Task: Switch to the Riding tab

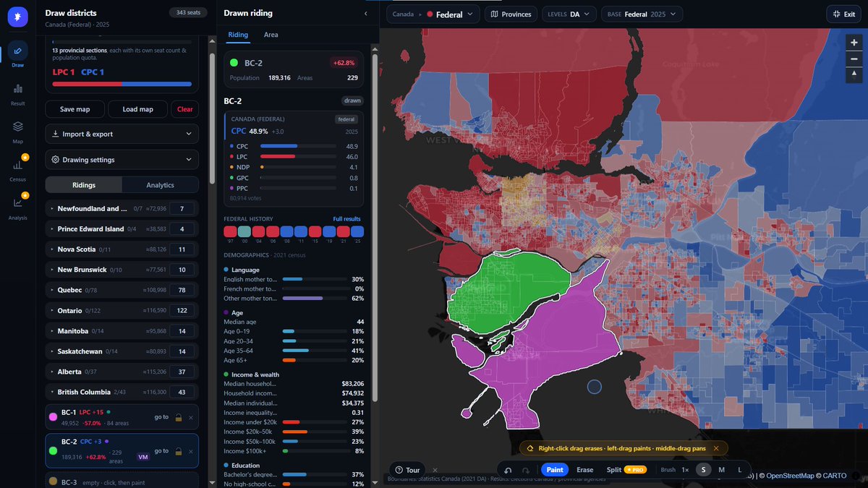Action: (x=238, y=35)
